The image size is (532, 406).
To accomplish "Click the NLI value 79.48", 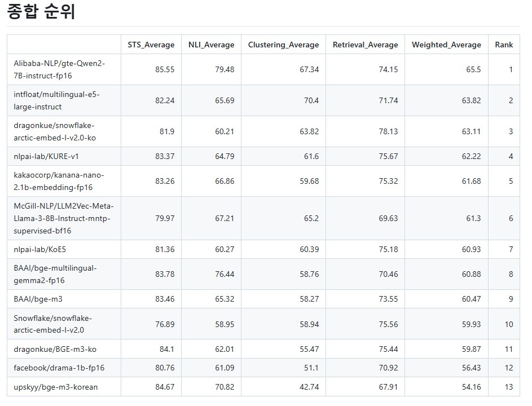I will tap(225, 69).
